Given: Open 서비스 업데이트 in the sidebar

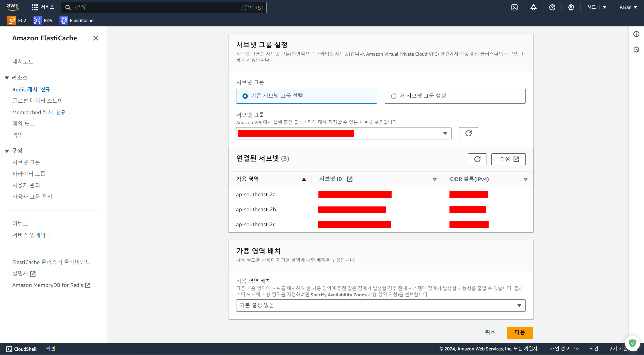Looking at the screenshot, I should coord(31,235).
